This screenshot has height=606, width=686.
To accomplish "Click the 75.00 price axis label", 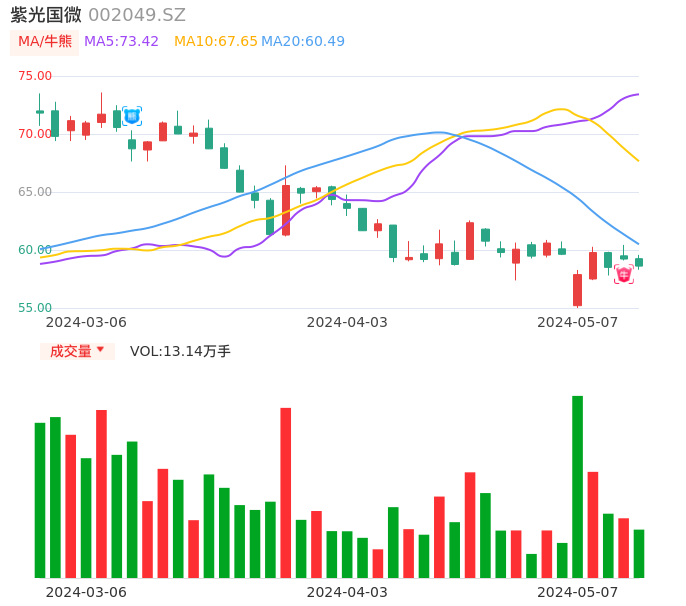I will coord(35,76).
